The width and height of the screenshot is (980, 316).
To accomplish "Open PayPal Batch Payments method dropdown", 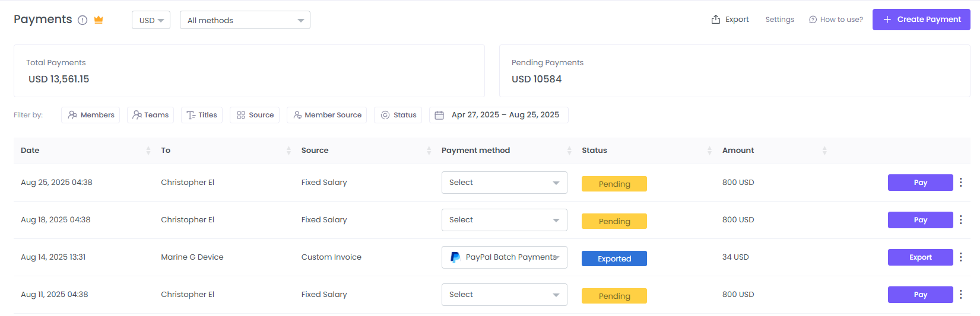I will tap(504, 257).
